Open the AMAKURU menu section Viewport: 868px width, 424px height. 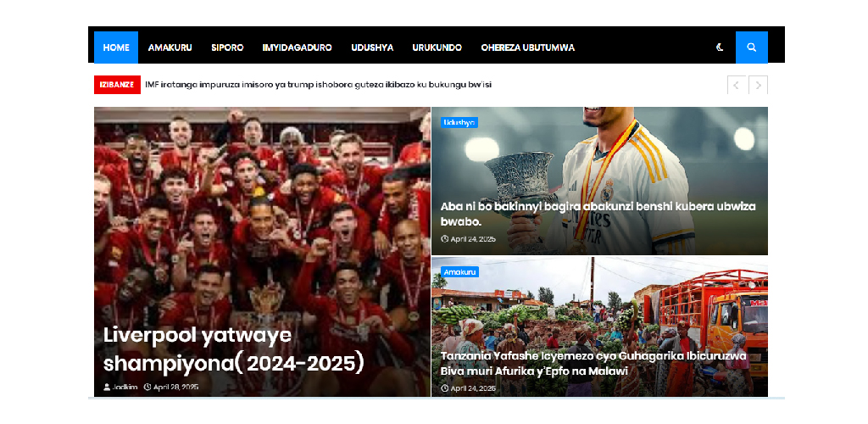170,47
